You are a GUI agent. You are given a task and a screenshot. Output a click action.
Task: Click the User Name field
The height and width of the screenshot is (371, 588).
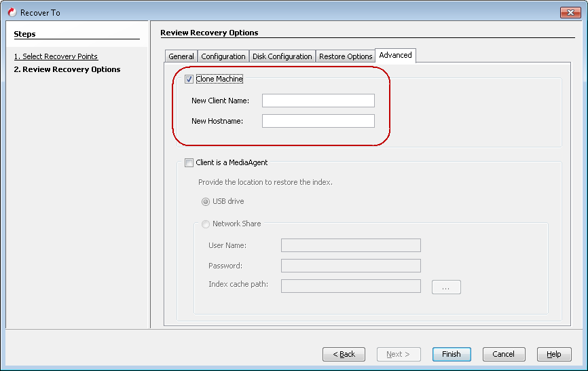[350, 245]
